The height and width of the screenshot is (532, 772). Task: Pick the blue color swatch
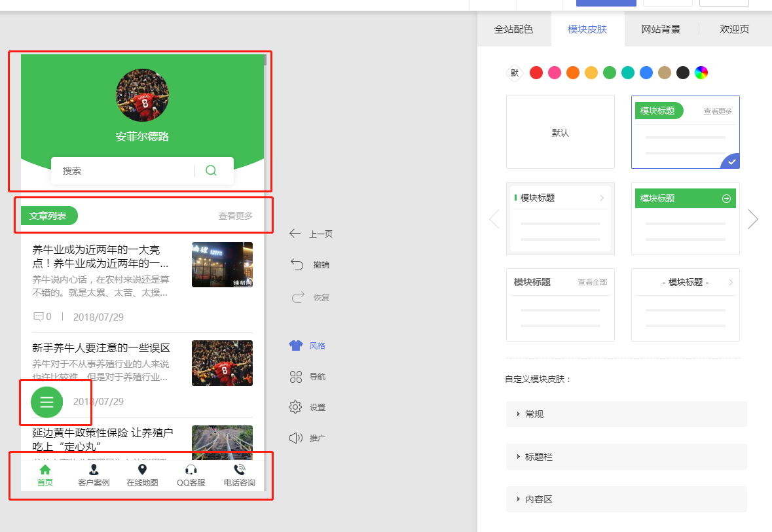(x=646, y=73)
